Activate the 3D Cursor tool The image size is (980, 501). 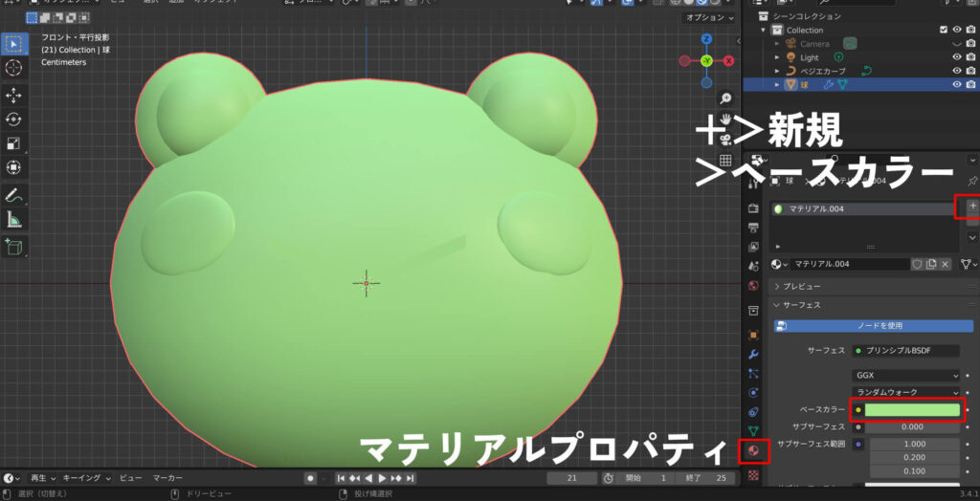[x=14, y=67]
